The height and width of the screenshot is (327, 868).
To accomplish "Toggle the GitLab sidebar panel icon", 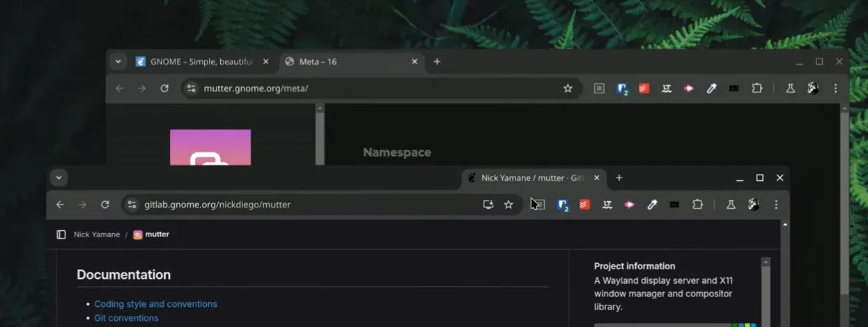I will pyautogui.click(x=61, y=234).
